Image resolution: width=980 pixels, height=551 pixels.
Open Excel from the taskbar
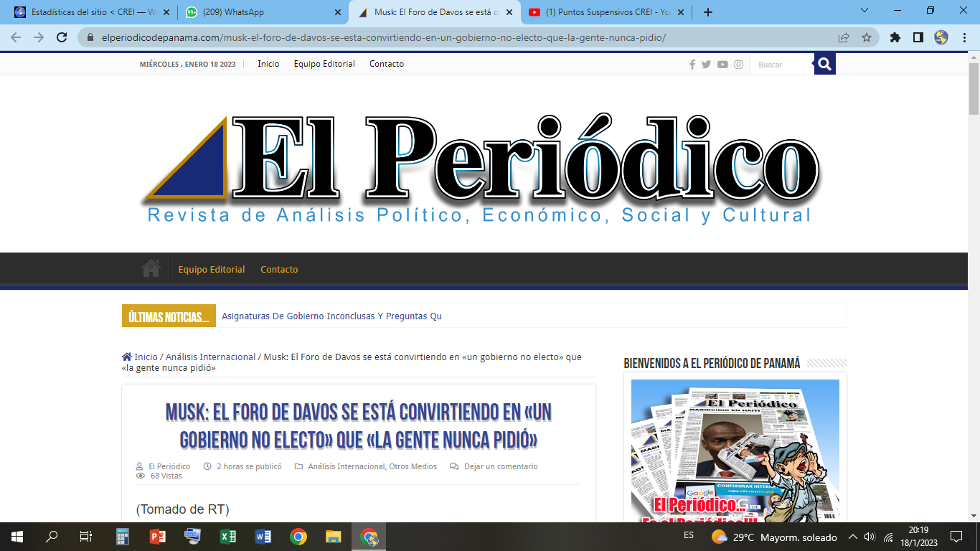pos(227,537)
